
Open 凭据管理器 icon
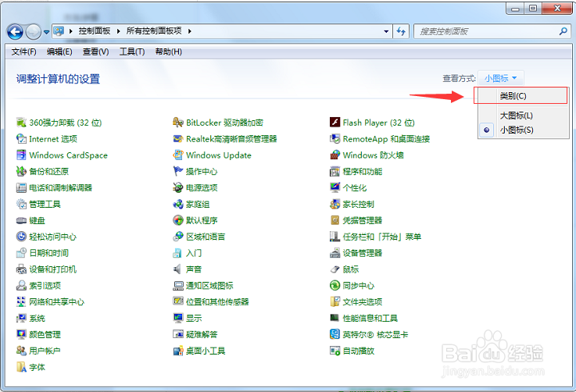(x=335, y=220)
